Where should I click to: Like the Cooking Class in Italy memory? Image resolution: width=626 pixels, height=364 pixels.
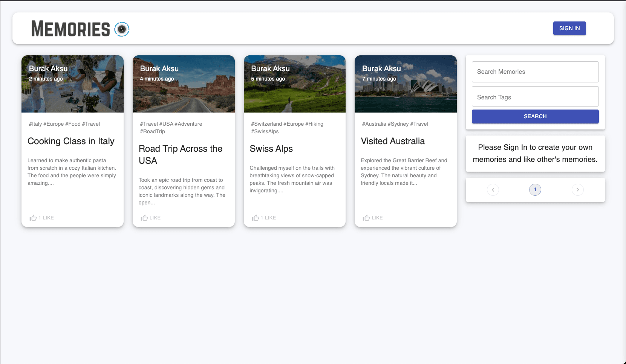pyautogui.click(x=42, y=218)
